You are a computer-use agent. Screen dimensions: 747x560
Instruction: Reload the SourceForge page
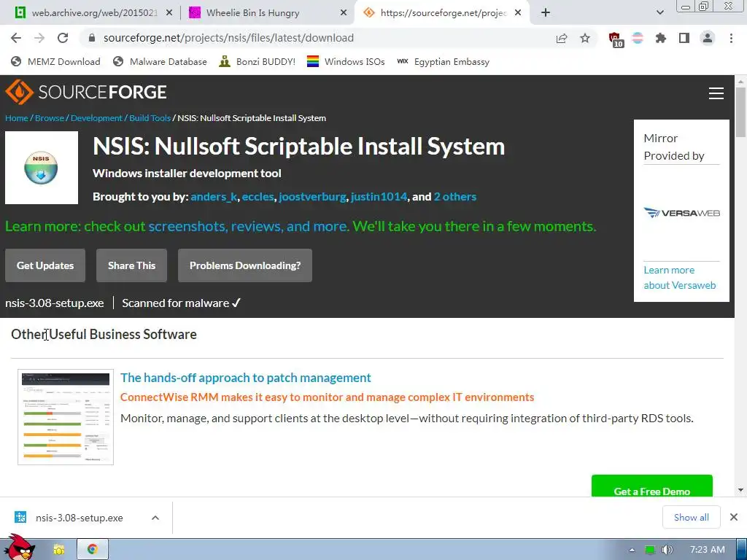pyautogui.click(x=63, y=38)
